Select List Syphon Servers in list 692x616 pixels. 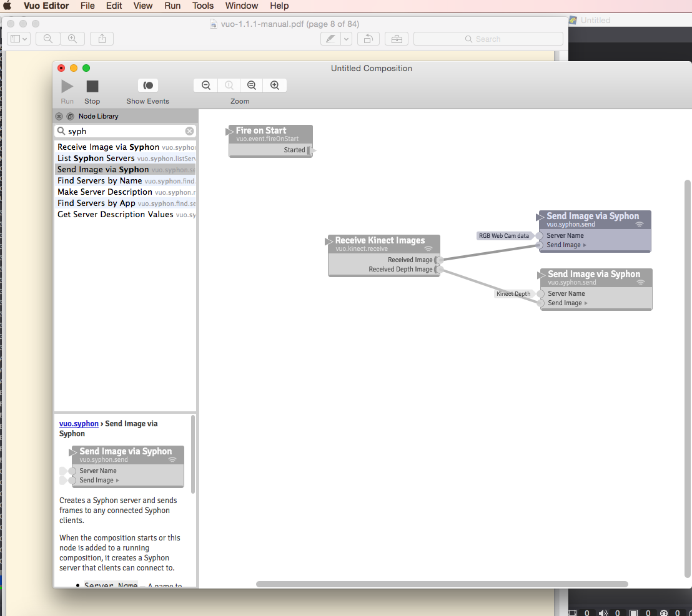(x=126, y=158)
